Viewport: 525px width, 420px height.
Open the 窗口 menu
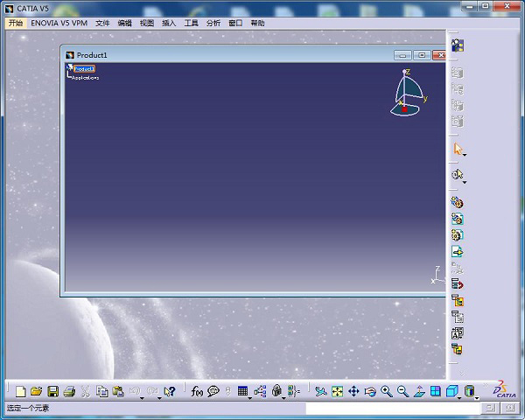(235, 23)
